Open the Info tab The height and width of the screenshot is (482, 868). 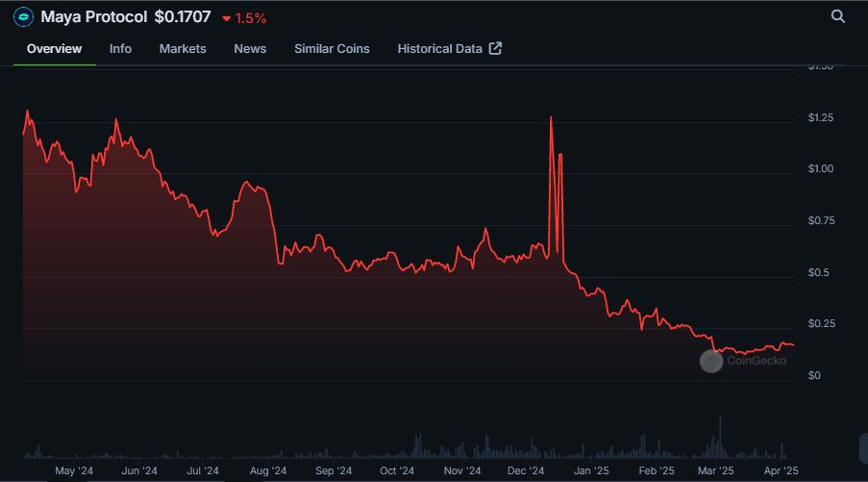[x=120, y=48]
